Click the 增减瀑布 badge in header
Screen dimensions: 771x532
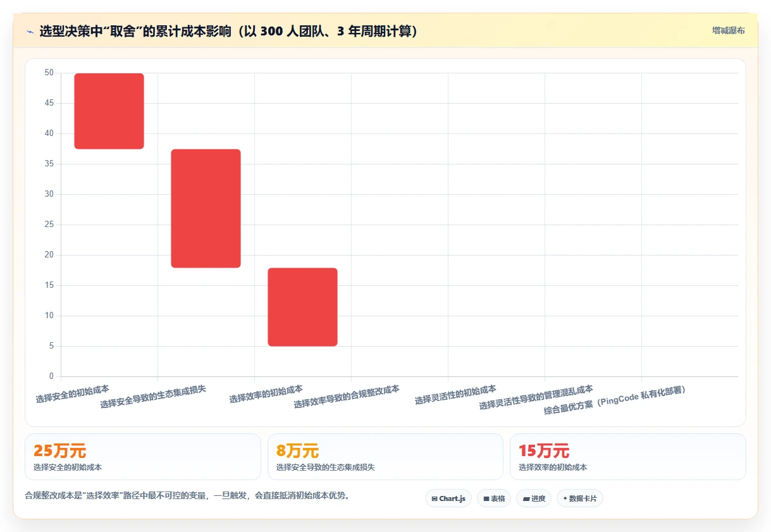[728, 30]
